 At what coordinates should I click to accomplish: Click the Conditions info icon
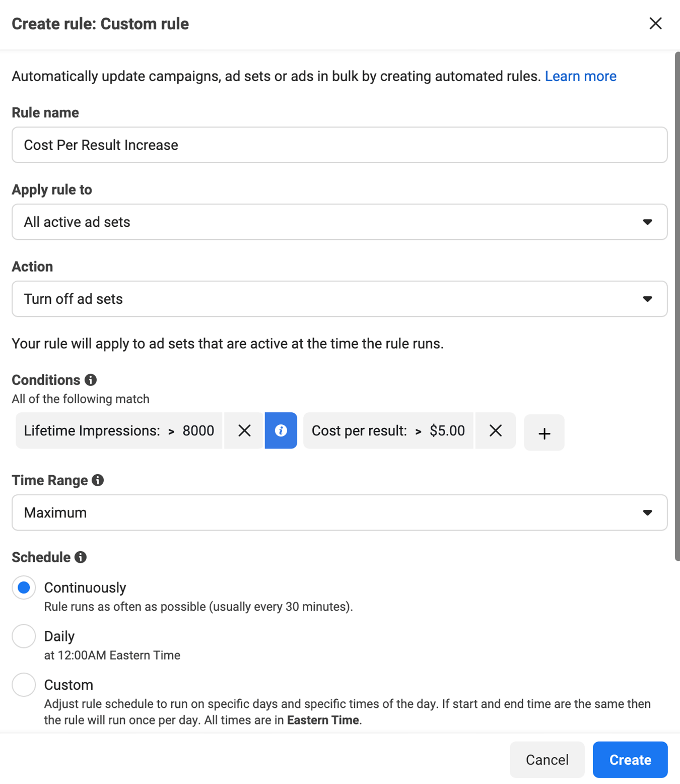tap(91, 380)
